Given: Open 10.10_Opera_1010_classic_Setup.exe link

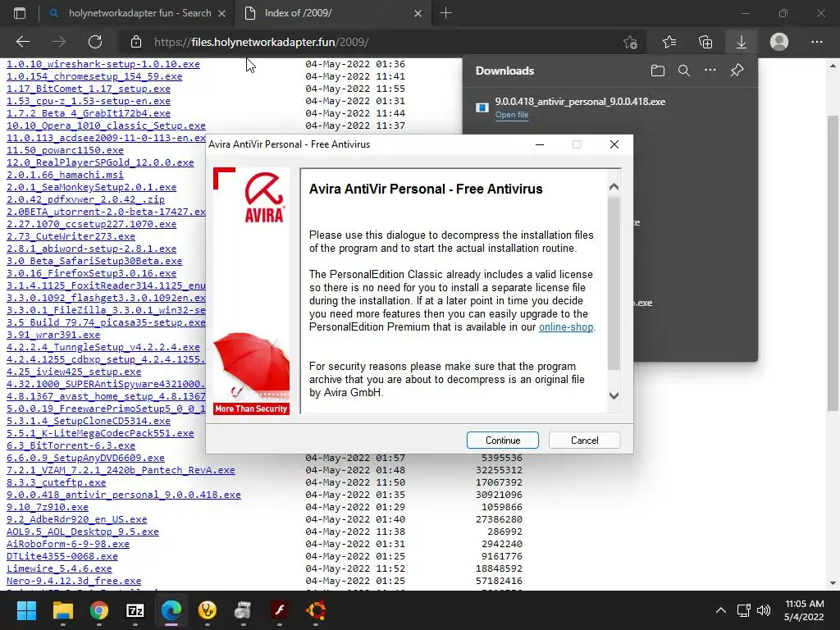Looking at the screenshot, I should [x=106, y=126].
